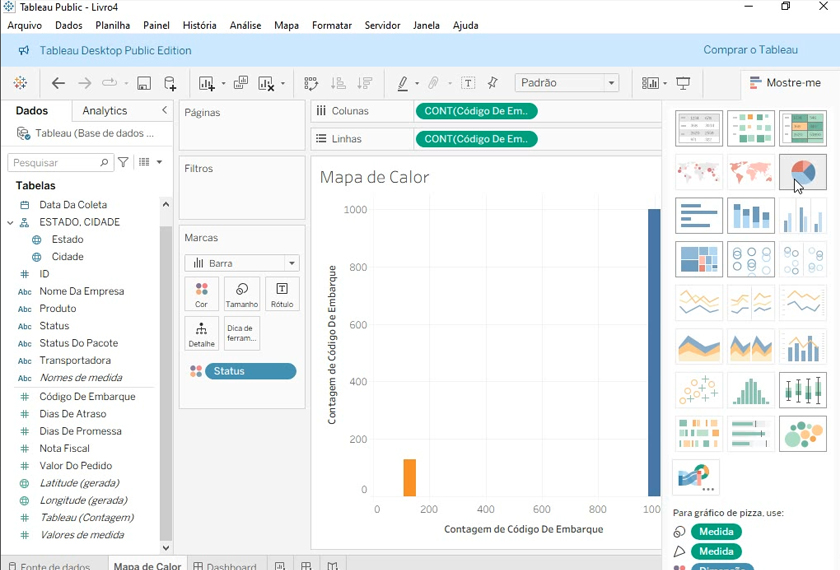Viewport: 840px width, 570px height.
Task: Switch to the Analytics tab
Action: (x=105, y=111)
